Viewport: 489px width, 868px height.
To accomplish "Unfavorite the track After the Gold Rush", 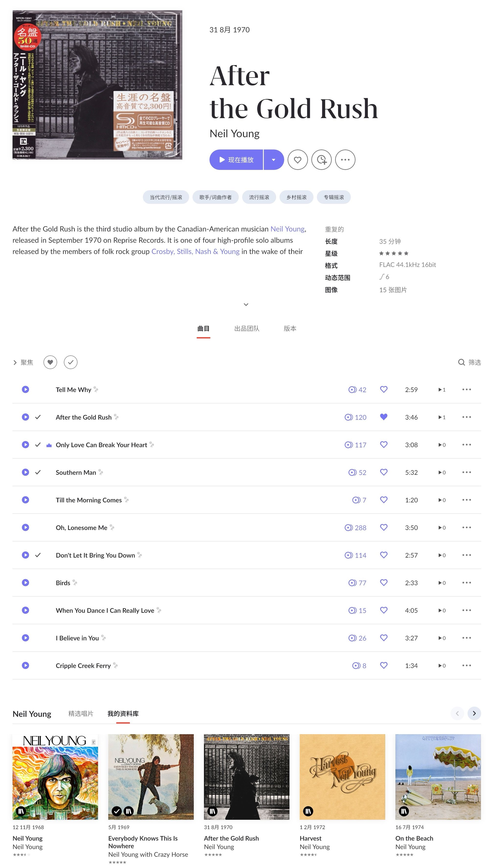I will point(384,417).
